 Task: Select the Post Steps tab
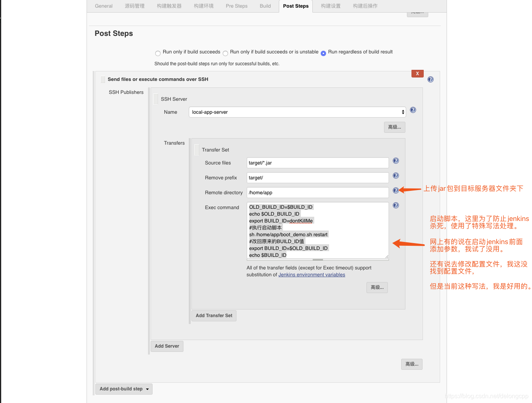296,6
